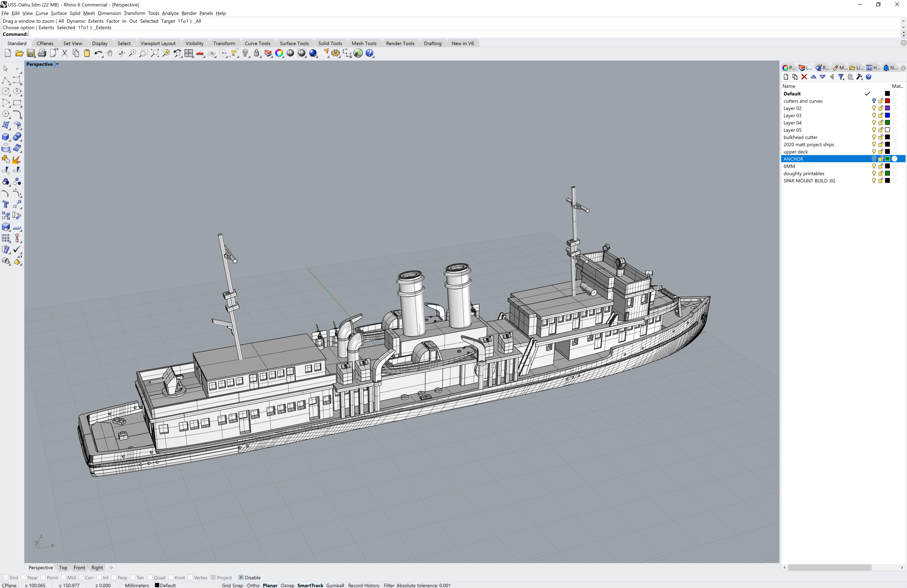Image resolution: width=907 pixels, height=588 pixels.
Task: Select the Polyline tool in left toolbar
Action: tap(6, 80)
